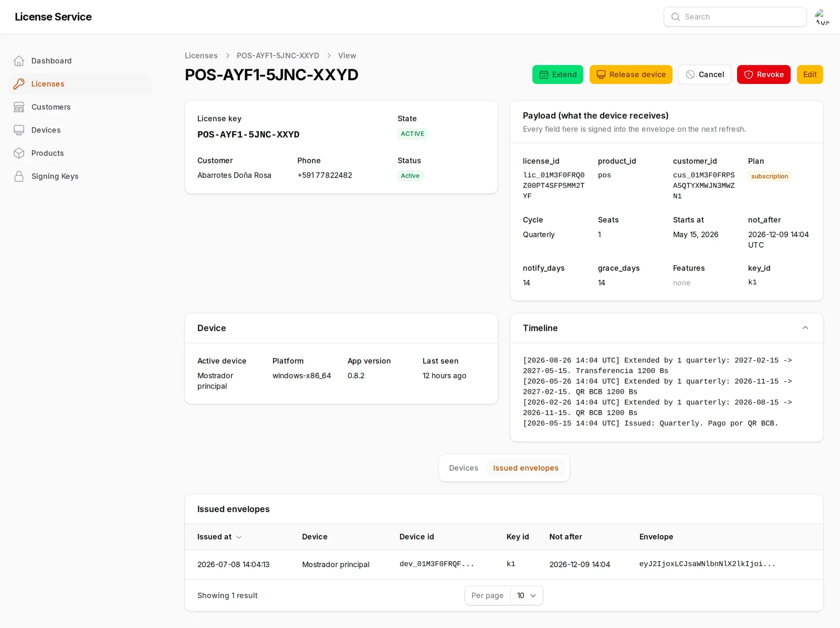Click the Signing Keys lock icon

pos(19,176)
